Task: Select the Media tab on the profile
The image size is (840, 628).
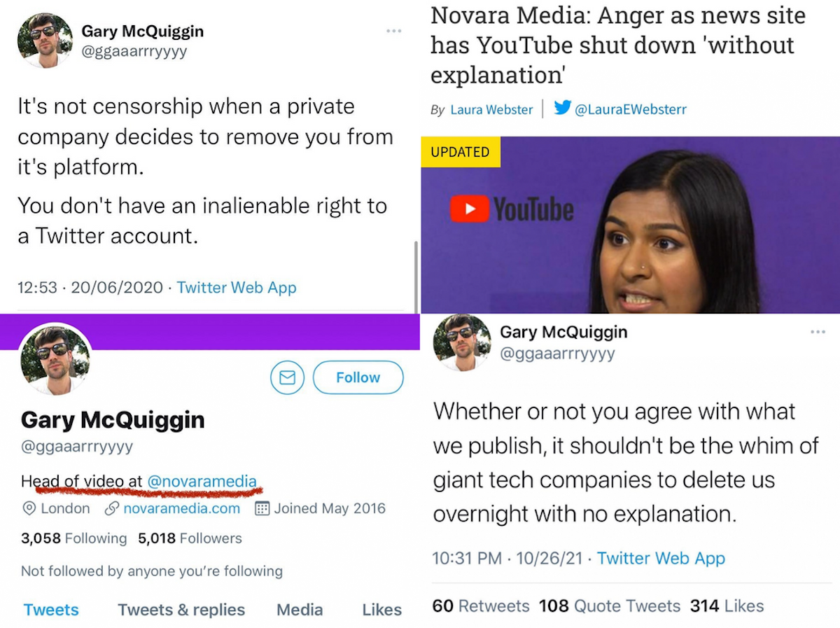Action: pyautogui.click(x=300, y=610)
